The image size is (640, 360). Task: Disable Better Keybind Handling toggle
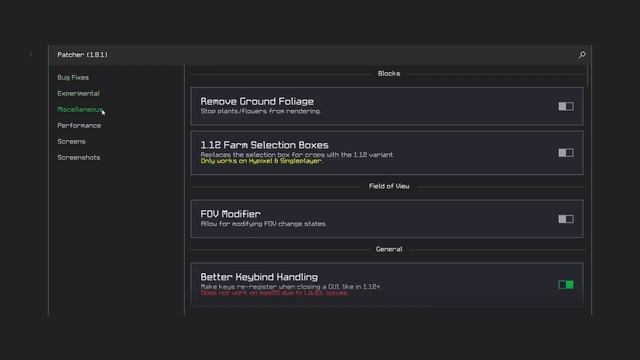(x=566, y=284)
